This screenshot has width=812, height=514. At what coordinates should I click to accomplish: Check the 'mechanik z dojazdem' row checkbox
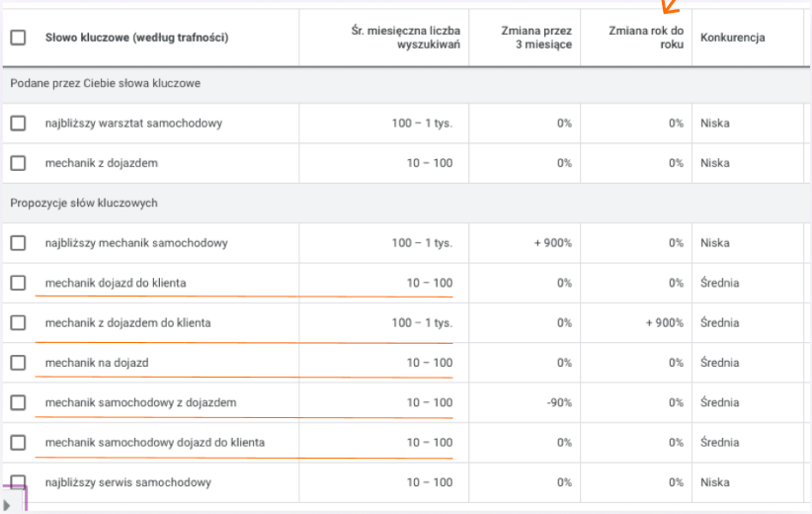(18, 163)
